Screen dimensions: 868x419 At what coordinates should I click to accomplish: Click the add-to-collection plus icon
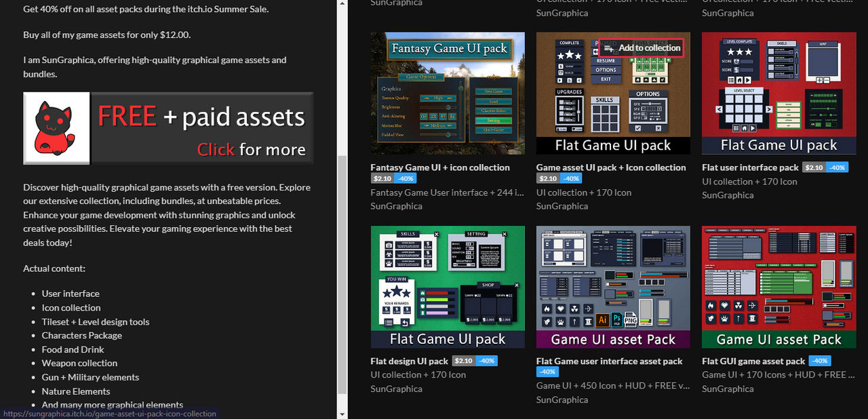[x=609, y=48]
